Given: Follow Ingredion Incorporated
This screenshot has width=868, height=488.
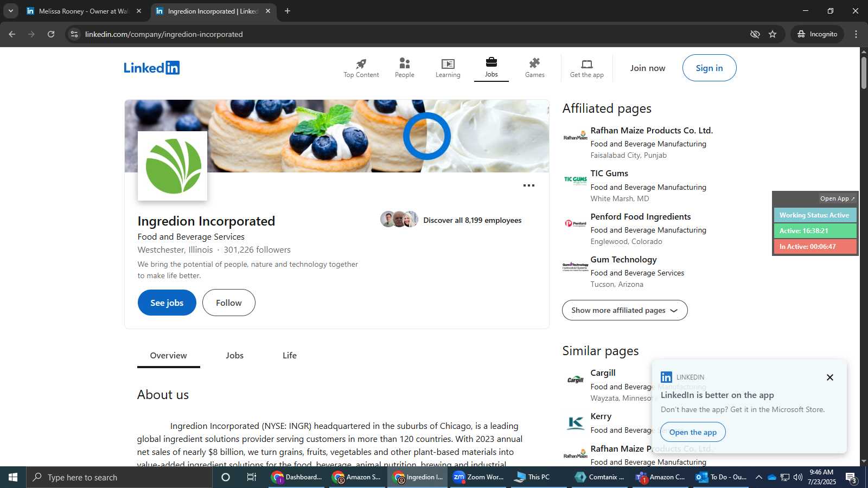Looking at the screenshot, I should pyautogui.click(x=228, y=303).
